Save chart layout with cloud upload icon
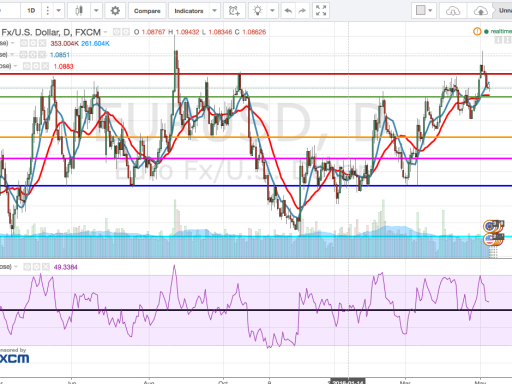This screenshot has height=384, width=512. [x=481, y=11]
